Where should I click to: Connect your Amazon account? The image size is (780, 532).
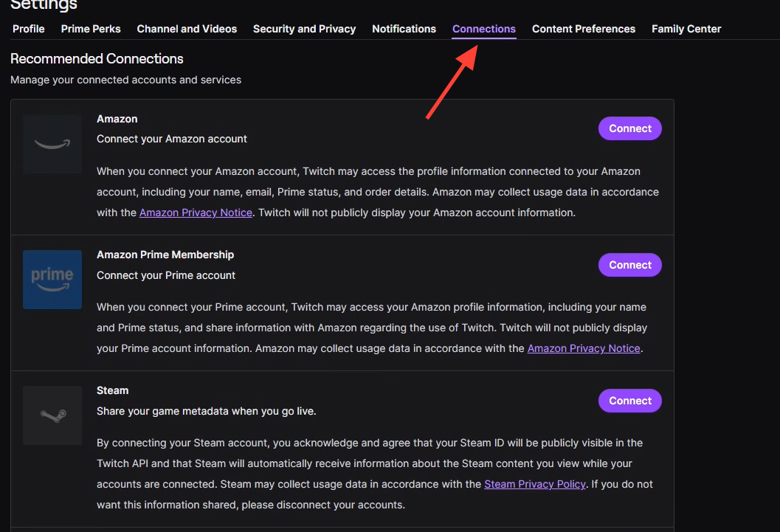pos(629,128)
